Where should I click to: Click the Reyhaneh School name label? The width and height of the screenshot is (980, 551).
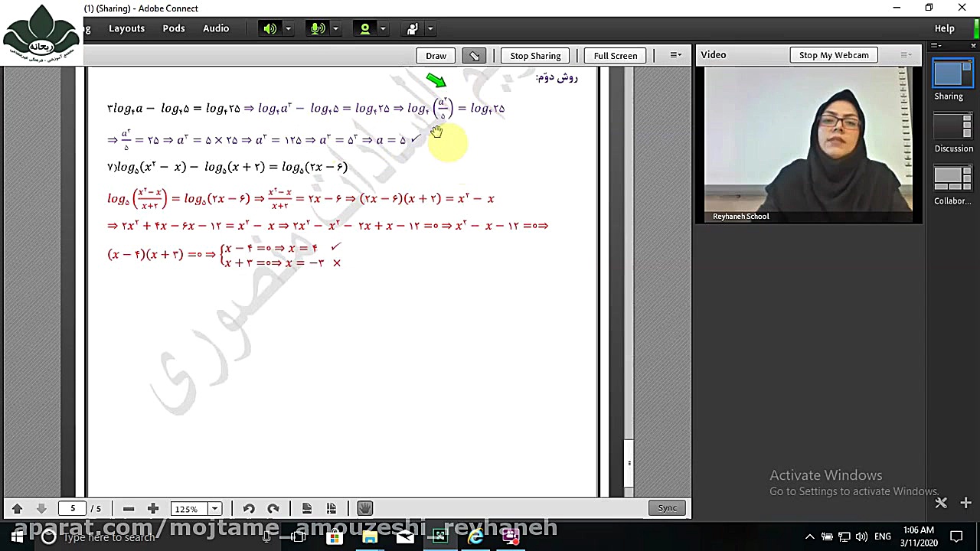pos(740,217)
